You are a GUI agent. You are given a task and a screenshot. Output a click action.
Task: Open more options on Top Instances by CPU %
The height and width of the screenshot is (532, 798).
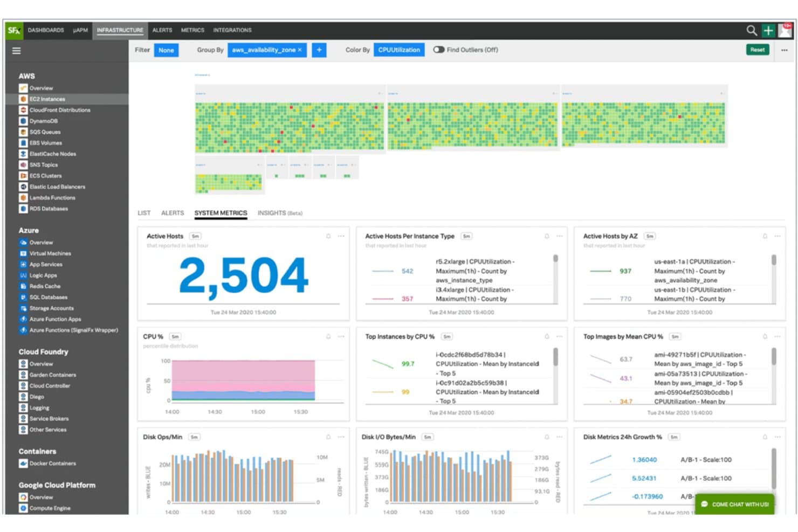(559, 336)
